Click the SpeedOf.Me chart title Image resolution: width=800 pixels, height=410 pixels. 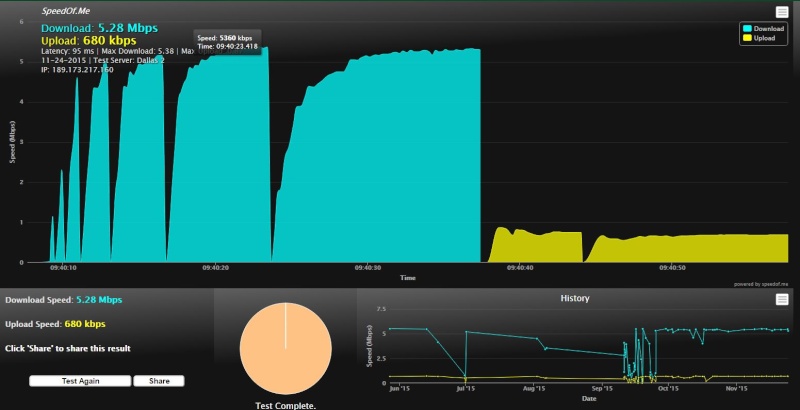(x=66, y=11)
